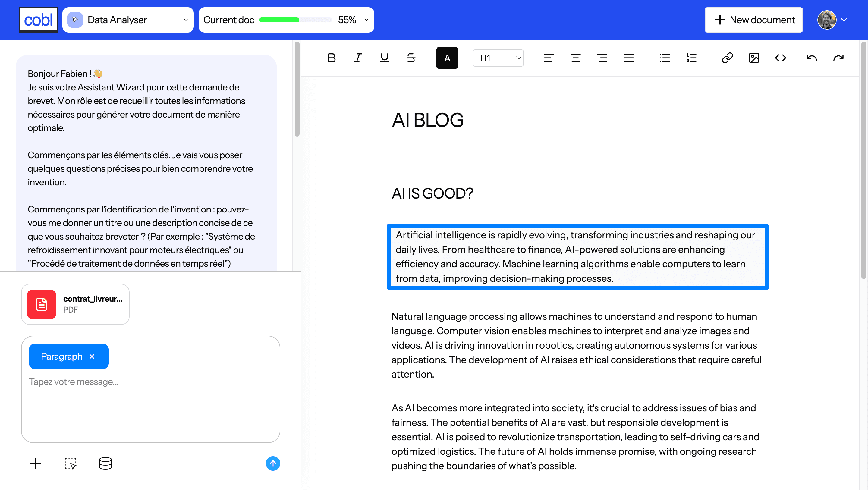Viewport: 868px width, 490px height.
Task: Select the AI BLOG title
Action: point(427,120)
